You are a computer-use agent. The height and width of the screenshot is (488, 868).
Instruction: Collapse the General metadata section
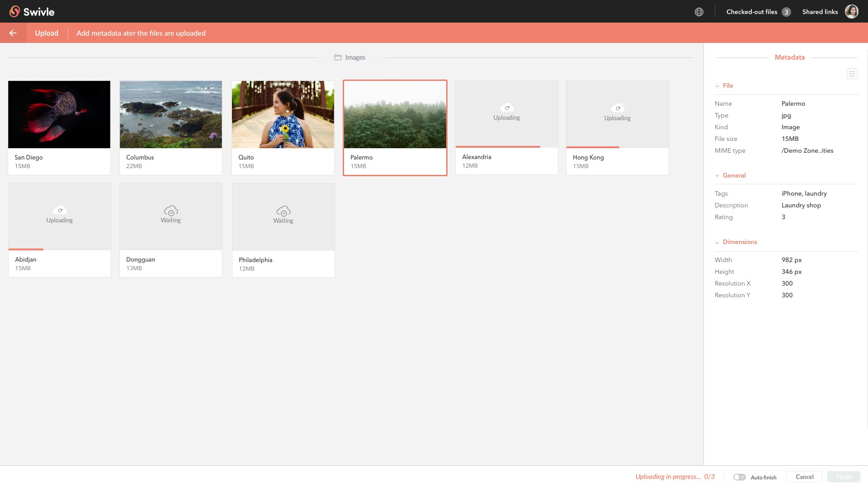coord(734,175)
